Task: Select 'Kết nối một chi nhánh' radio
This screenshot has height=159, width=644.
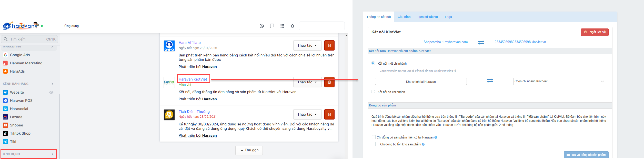Action: coord(373,63)
